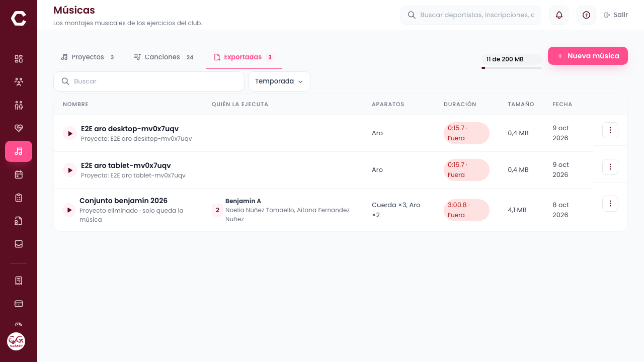Open options menu for Conjunto benjamín 2026
This screenshot has height=362, width=644.
click(610, 204)
